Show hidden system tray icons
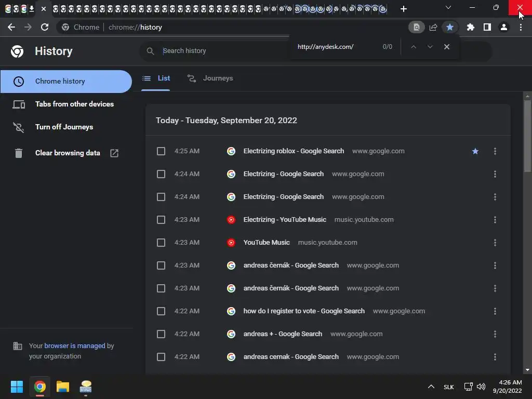532x399 pixels. 431,387
